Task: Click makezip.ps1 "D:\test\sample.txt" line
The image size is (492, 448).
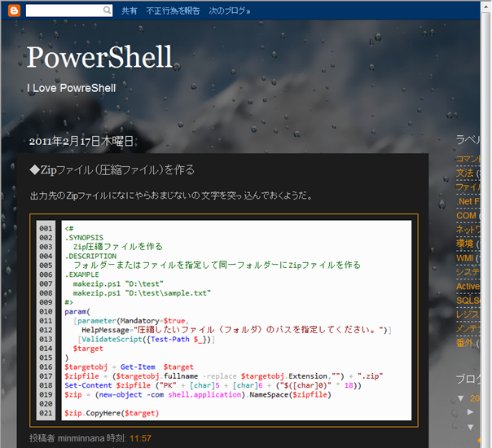Action: point(142,293)
